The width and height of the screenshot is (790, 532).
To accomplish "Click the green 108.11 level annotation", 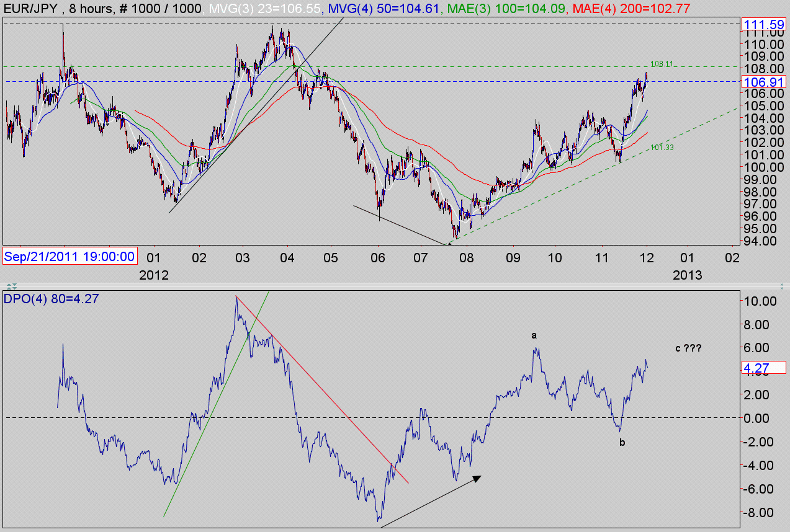I will pyautogui.click(x=662, y=63).
